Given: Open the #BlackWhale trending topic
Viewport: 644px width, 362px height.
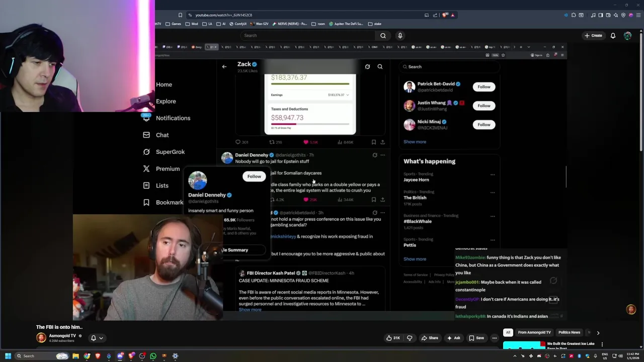Looking at the screenshot, I should click(x=418, y=221).
